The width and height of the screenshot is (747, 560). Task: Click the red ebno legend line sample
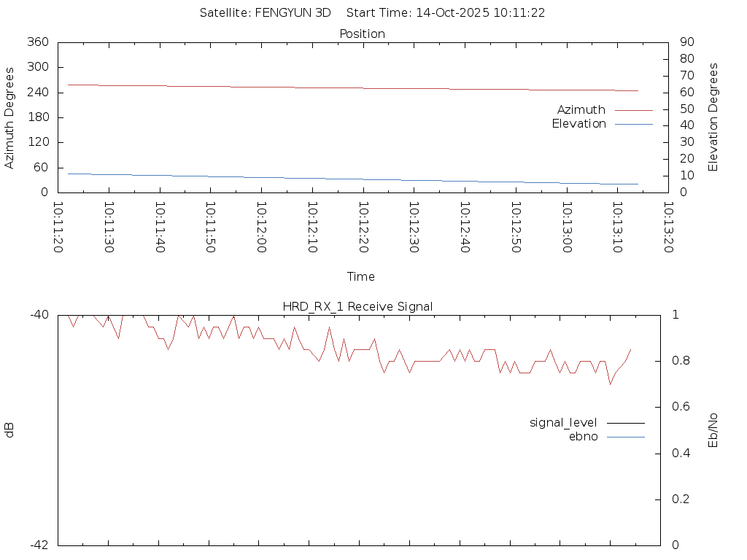click(626, 437)
